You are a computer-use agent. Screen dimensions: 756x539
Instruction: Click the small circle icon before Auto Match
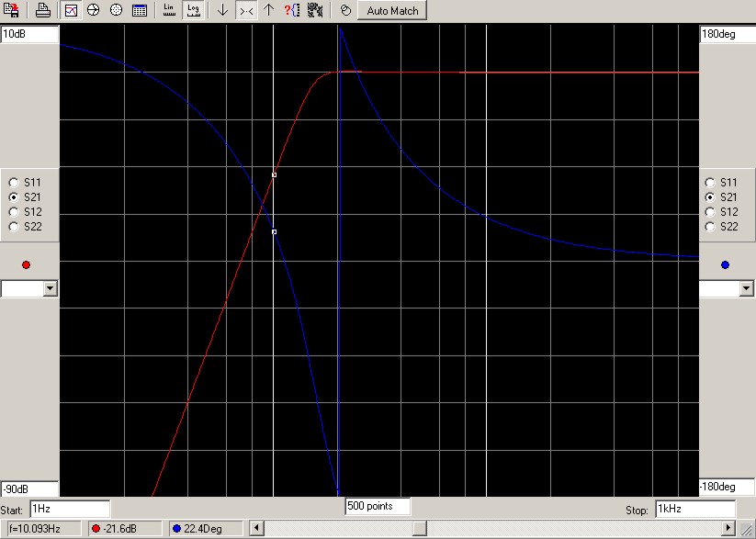345,10
